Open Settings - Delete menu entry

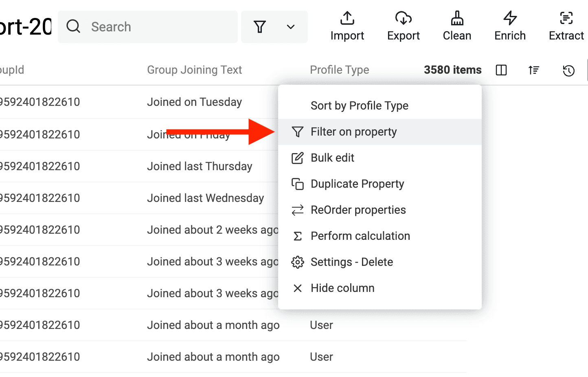[x=351, y=262]
